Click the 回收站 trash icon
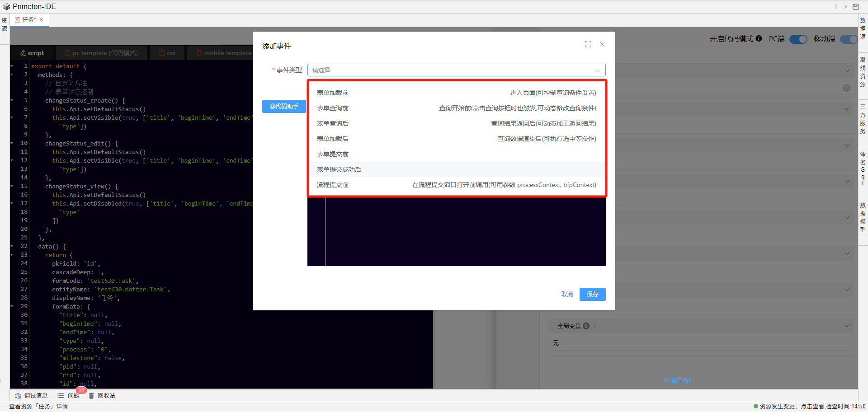The height and width of the screenshot is (412, 868). pyautogui.click(x=91, y=395)
